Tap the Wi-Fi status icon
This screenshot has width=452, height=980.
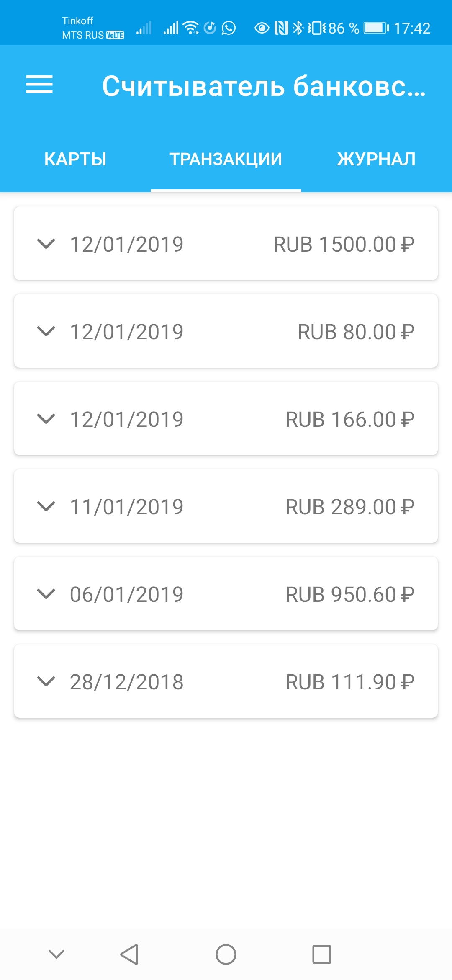tap(191, 28)
